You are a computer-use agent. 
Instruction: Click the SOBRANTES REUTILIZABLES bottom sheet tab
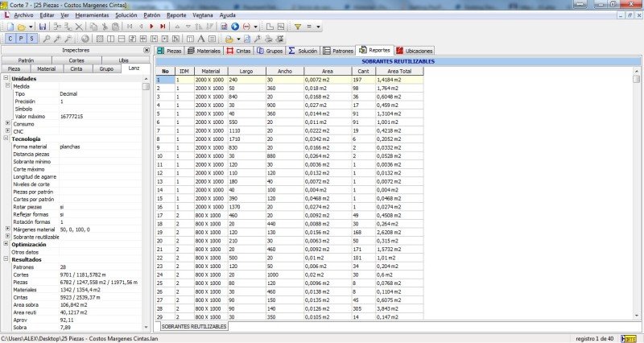192,327
